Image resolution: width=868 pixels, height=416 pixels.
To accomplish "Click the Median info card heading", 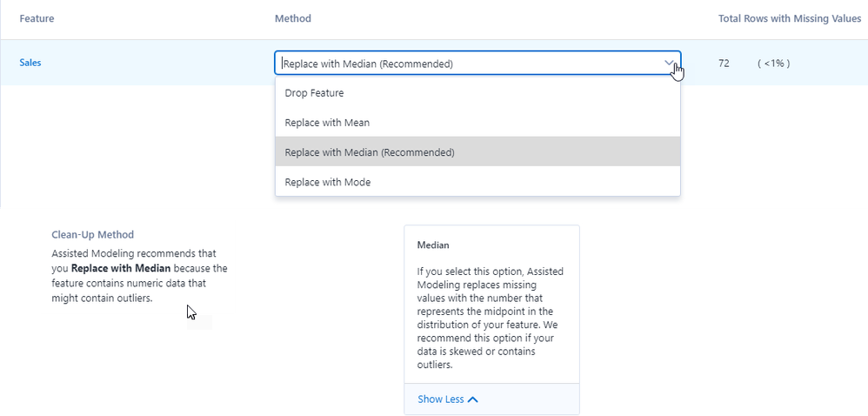I will click(433, 245).
